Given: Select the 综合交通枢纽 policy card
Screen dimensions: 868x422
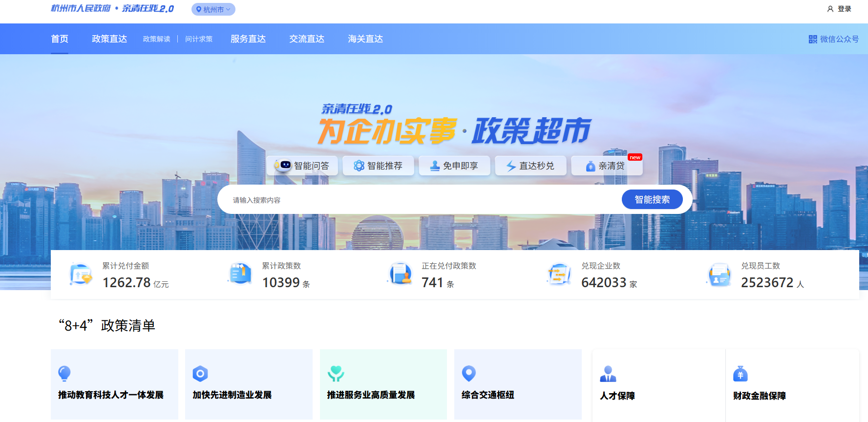Looking at the screenshot, I should [x=517, y=384].
